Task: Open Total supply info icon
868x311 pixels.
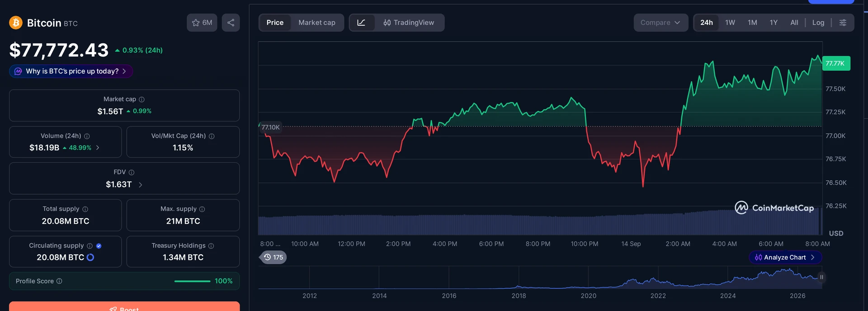Action: click(x=85, y=209)
